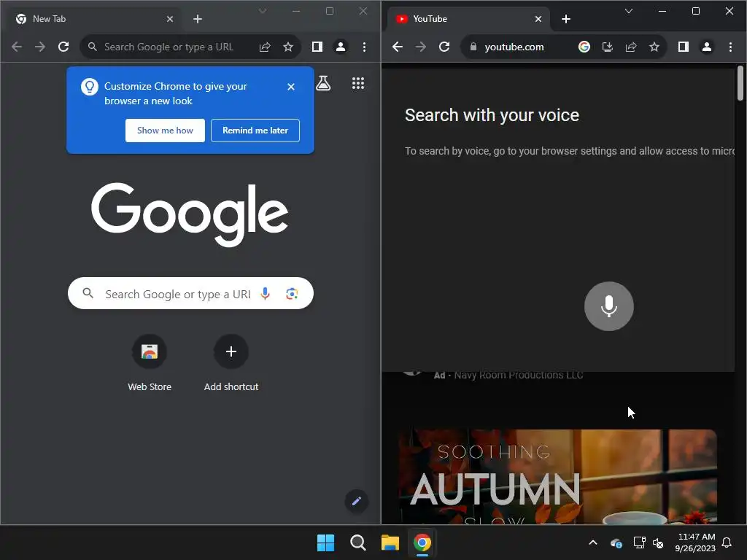Open profile icon in New Tab window
747x560 pixels.
tap(341, 47)
